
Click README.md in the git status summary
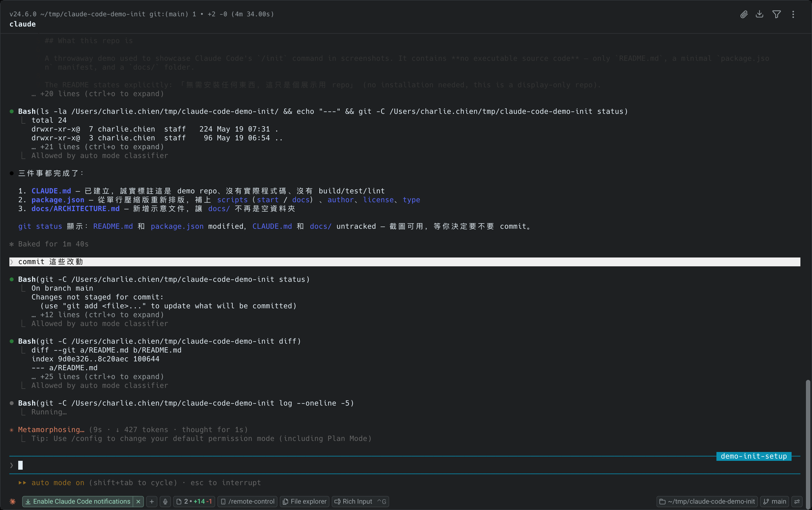click(x=113, y=226)
